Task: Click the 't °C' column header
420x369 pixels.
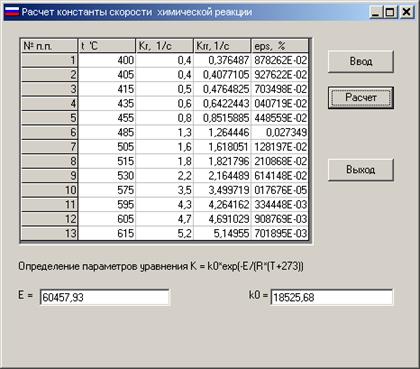Action: pyautogui.click(x=107, y=46)
